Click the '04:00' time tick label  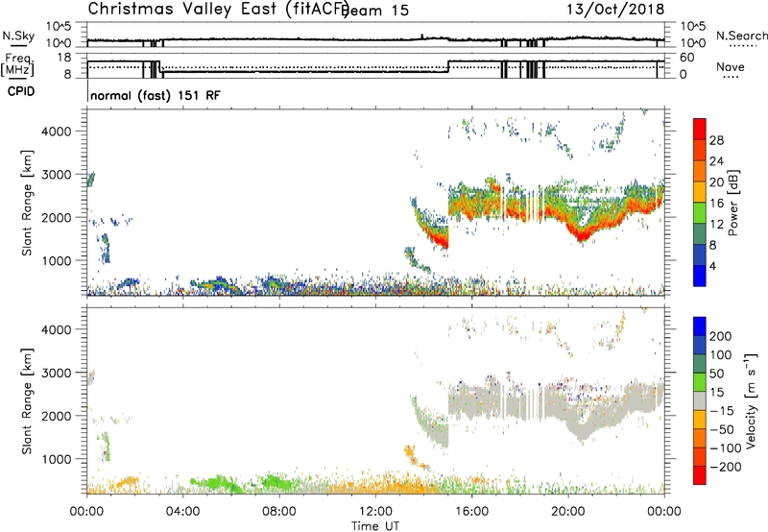click(183, 512)
